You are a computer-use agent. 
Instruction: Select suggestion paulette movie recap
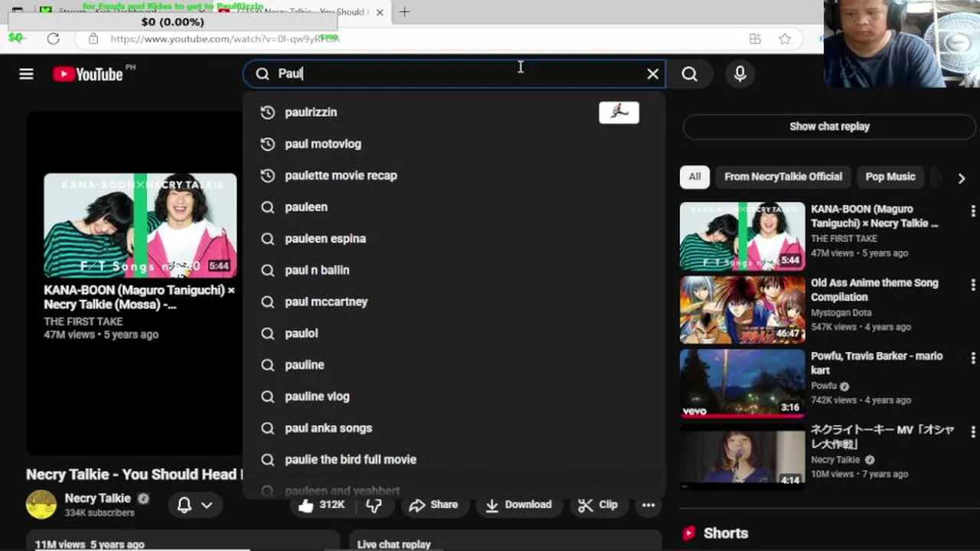[454, 175]
